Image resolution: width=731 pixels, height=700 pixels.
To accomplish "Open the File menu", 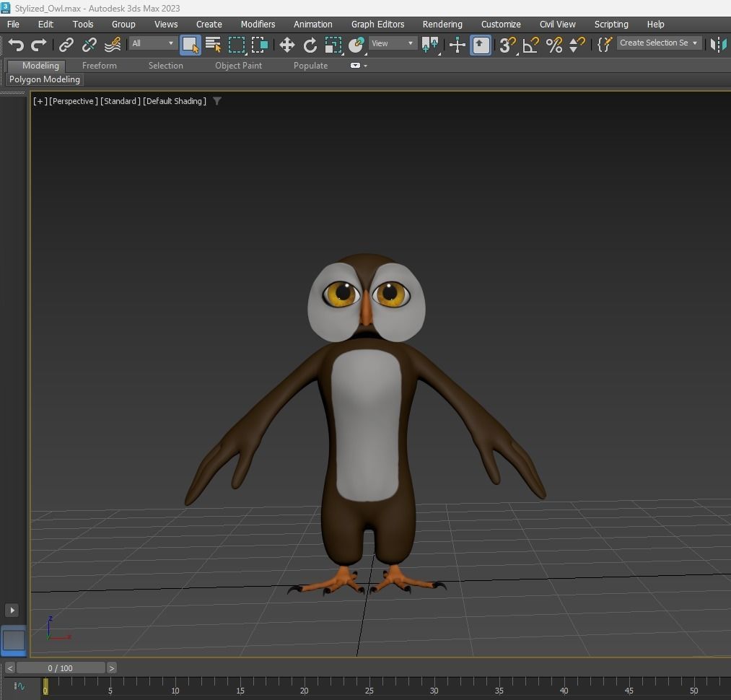I will [x=13, y=25].
